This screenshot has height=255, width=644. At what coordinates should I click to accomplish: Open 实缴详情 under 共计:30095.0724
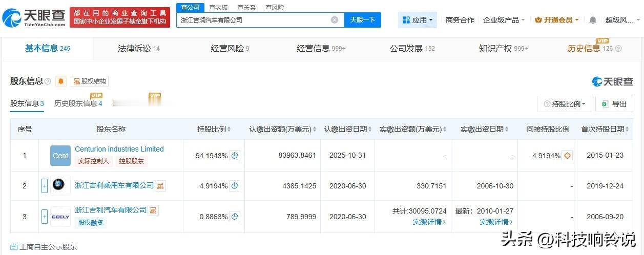click(x=429, y=222)
